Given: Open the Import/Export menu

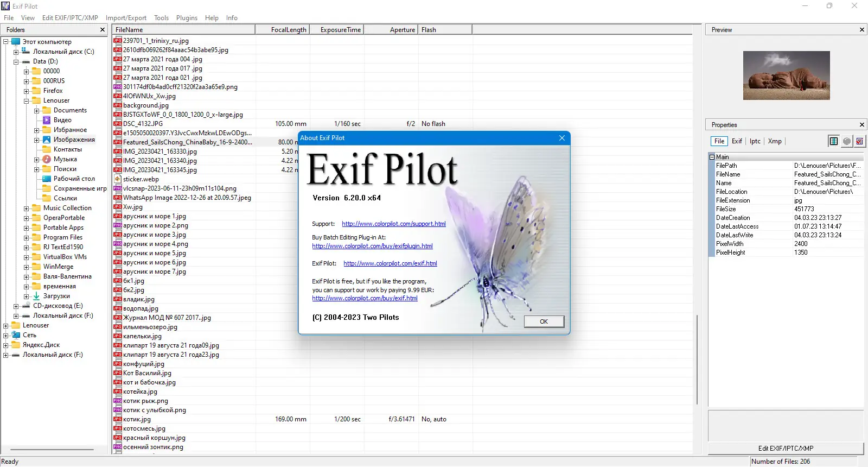Looking at the screenshot, I should [126, 18].
